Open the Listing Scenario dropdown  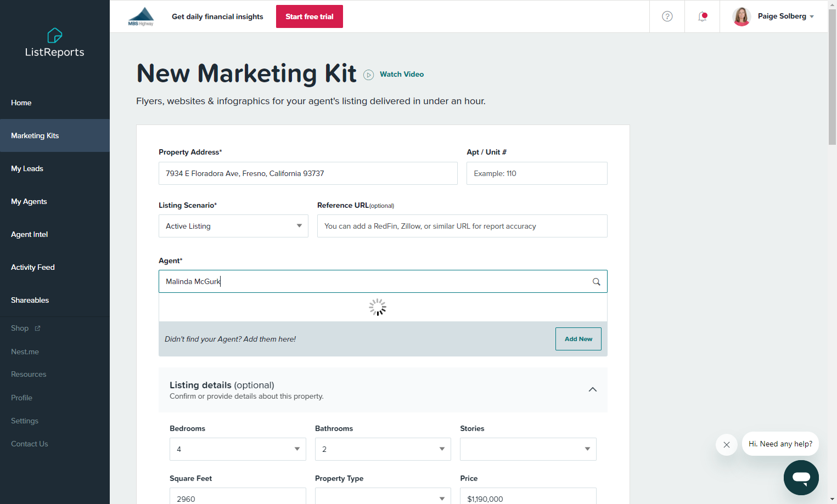[233, 226]
